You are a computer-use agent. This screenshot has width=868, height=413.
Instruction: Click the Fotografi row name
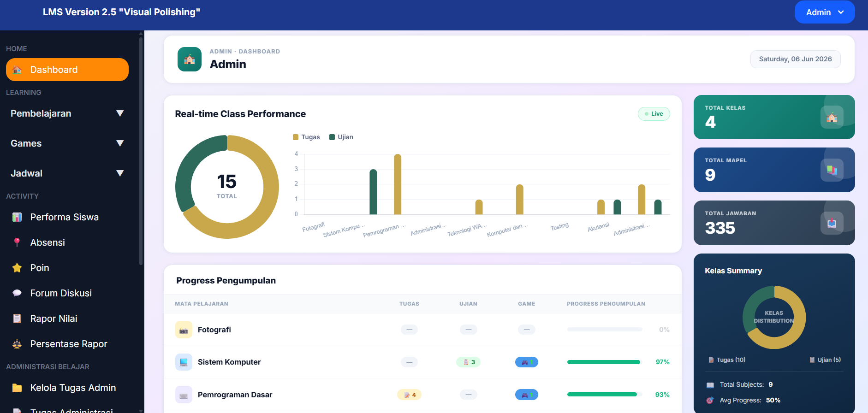click(x=214, y=330)
